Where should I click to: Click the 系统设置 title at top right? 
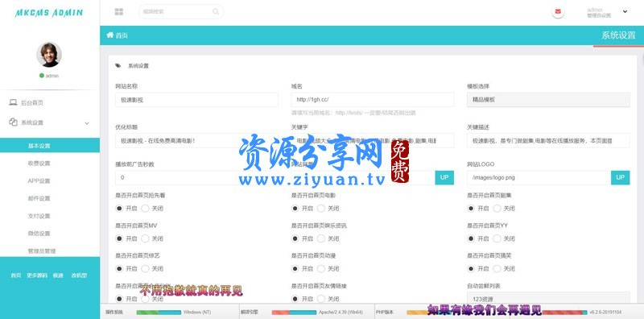click(x=618, y=35)
